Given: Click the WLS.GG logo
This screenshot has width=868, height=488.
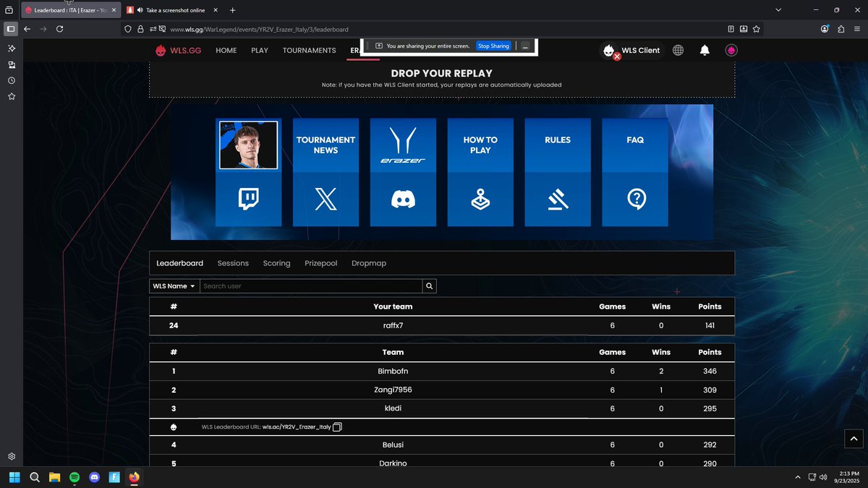Looking at the screenshot, I should point(178,51).
